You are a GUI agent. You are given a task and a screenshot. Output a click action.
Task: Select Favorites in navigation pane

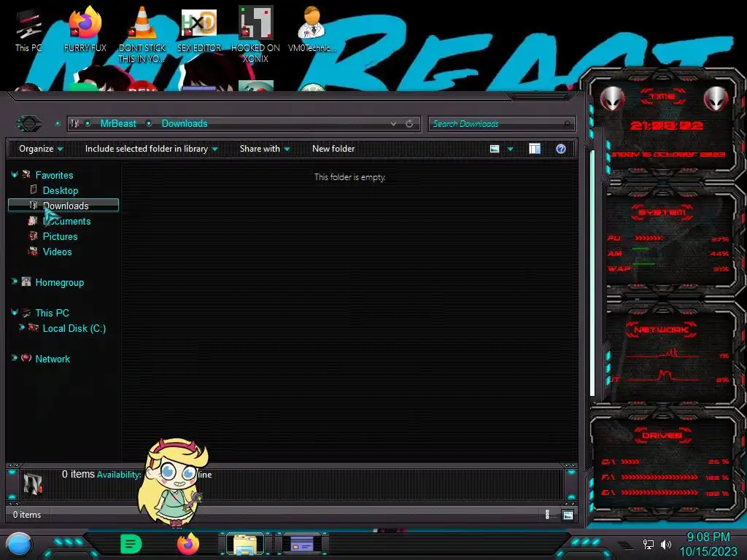coord(54,175)
